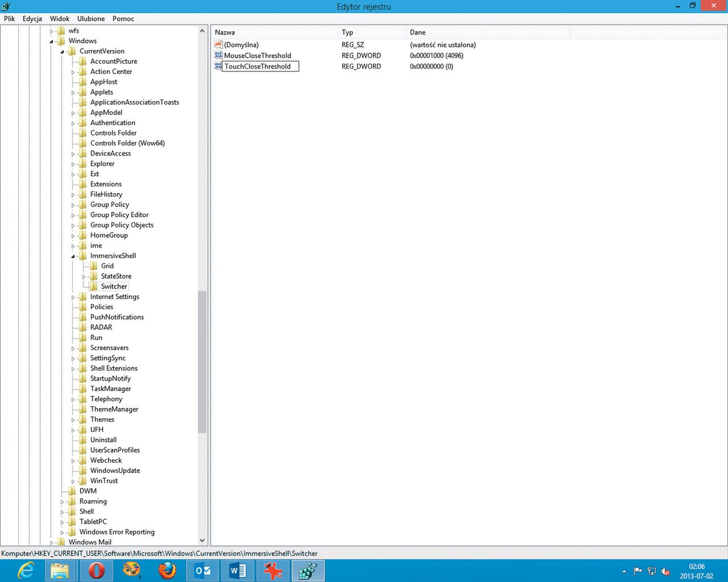The height and width of the screenshot is (582, 728).
Task: Select the TaskManager key
Action: click(x=110, y=389)
